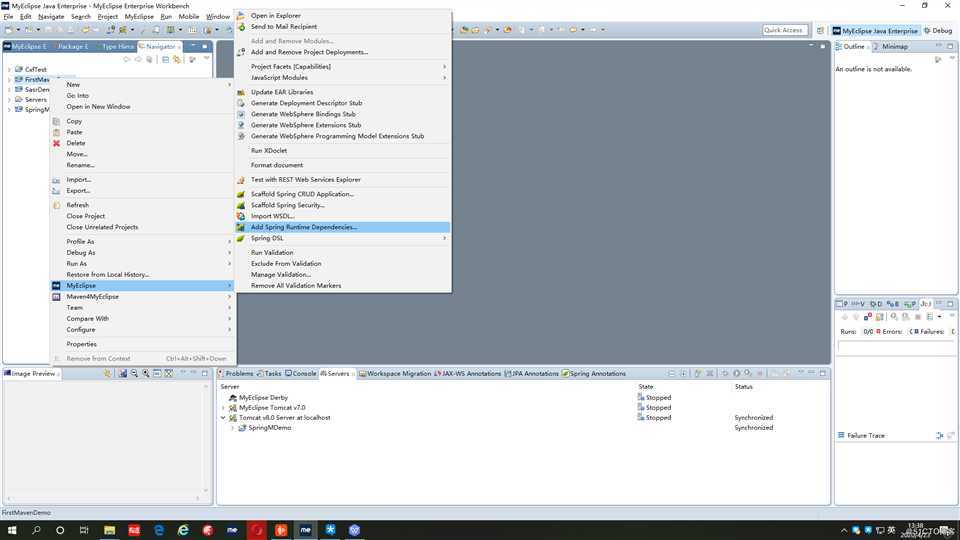This screenshot has height=540, width=960.
Task: Open Task View on the taskbar
Action: click(x=84, y=530)
